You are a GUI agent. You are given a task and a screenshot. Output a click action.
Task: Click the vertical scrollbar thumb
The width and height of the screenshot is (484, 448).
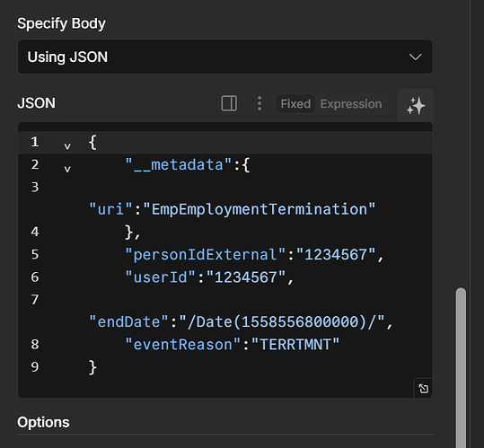[x=461, y=367]
